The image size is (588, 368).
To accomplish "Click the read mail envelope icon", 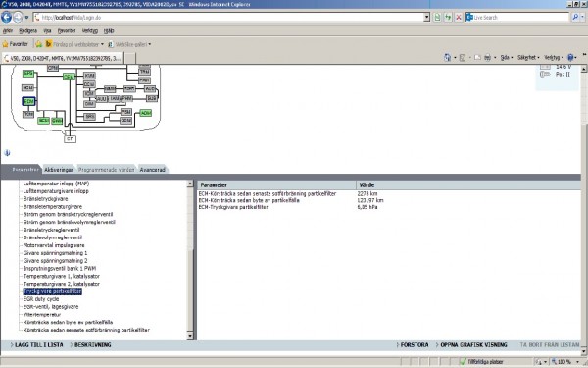I will tap(477, 58).
